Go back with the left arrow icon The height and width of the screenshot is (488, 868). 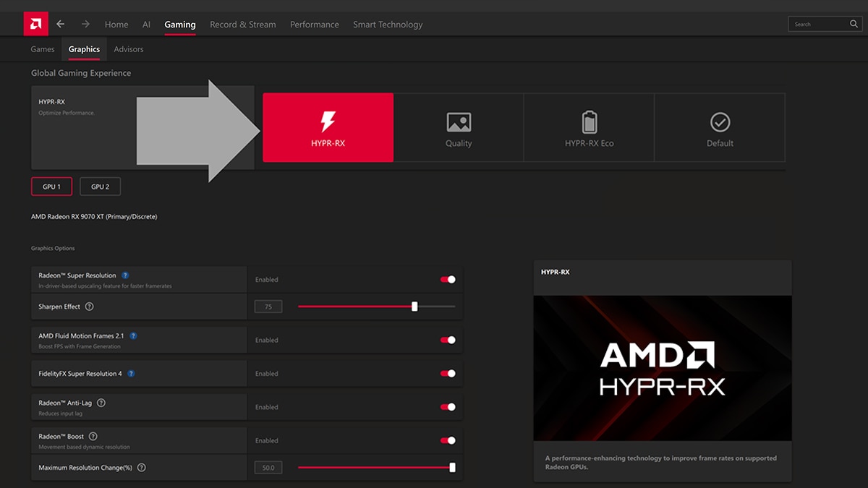[x=61, y=24]
